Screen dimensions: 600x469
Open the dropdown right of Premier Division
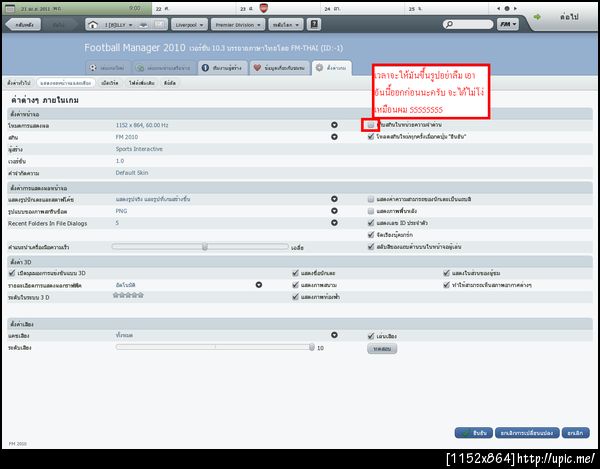[286, 25]
